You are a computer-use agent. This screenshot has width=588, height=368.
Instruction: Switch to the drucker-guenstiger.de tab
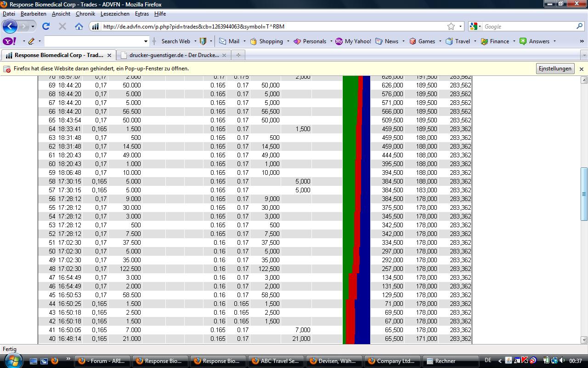click(x=174, y=55)
